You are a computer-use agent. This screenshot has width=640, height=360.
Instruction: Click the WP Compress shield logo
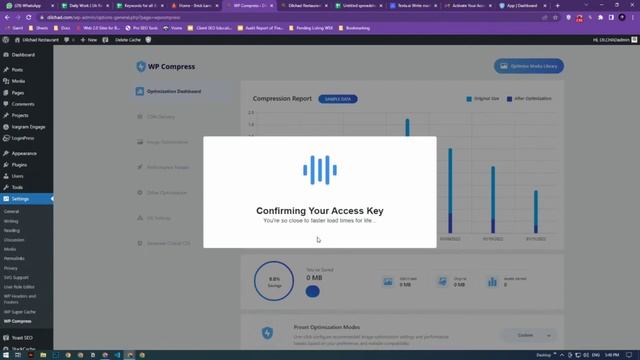(141, 67)
